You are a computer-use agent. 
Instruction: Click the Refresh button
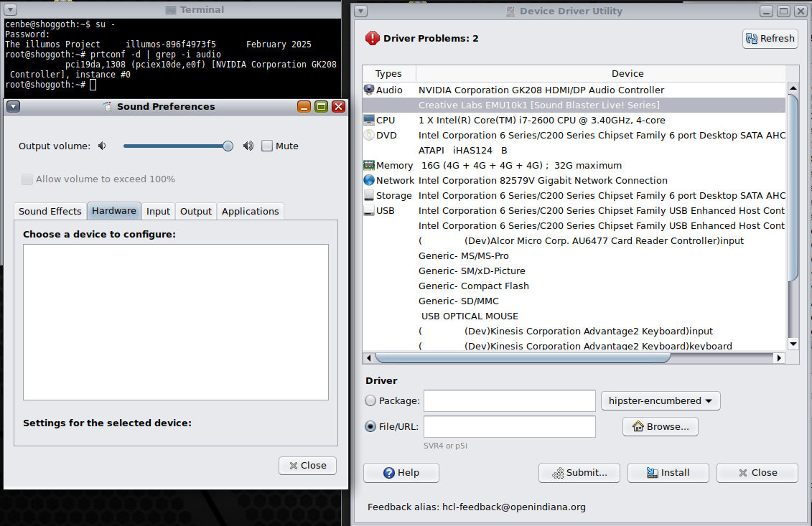(x=770, y=38)
